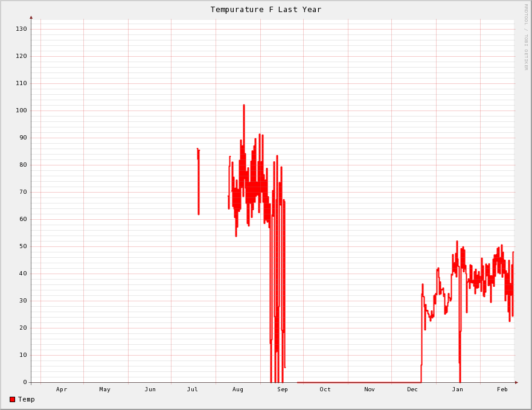This screenshot has height=410, width=532.
Task: Click the 50 value on y-axis
Action: point(23,246)
